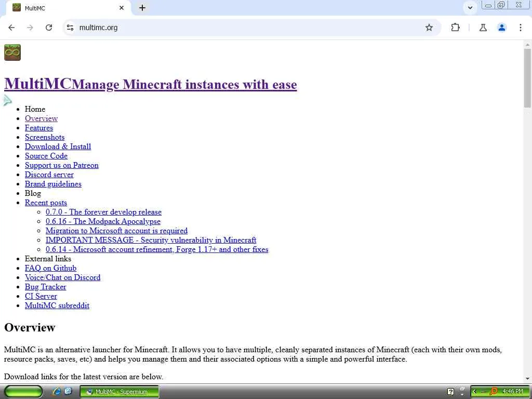Image resolution: width=532 pixels, height=399 pixels.
Task: Click the scrollbar down arrow
Action: (x=527, y=378)
